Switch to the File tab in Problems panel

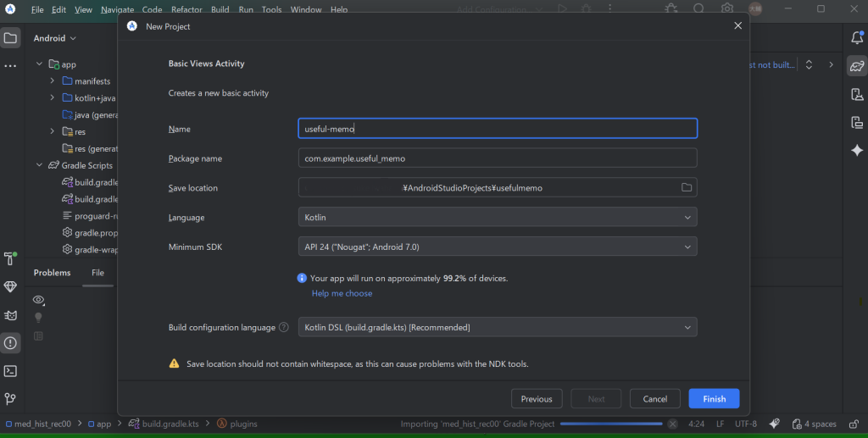(x=97, y=273)
